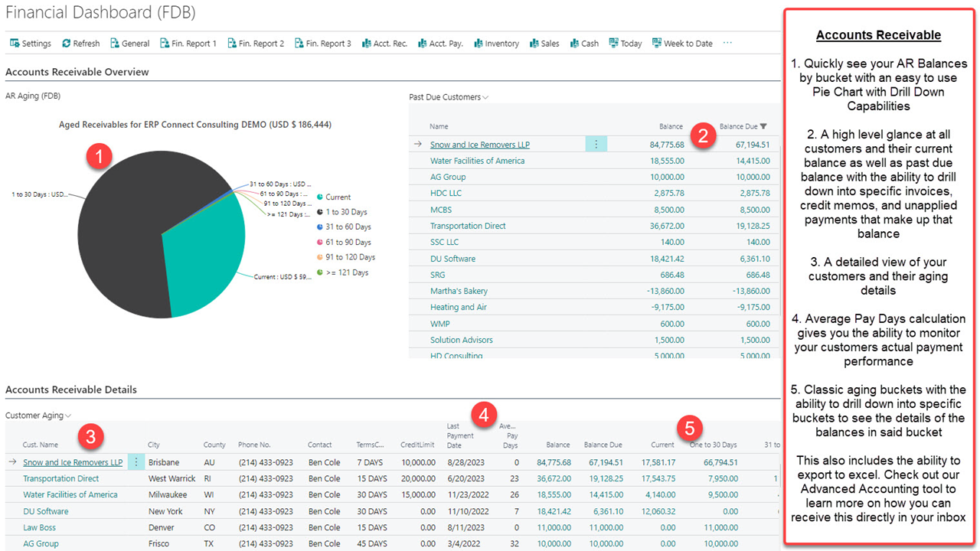Open the Sales chart icon

pos(534,44)
